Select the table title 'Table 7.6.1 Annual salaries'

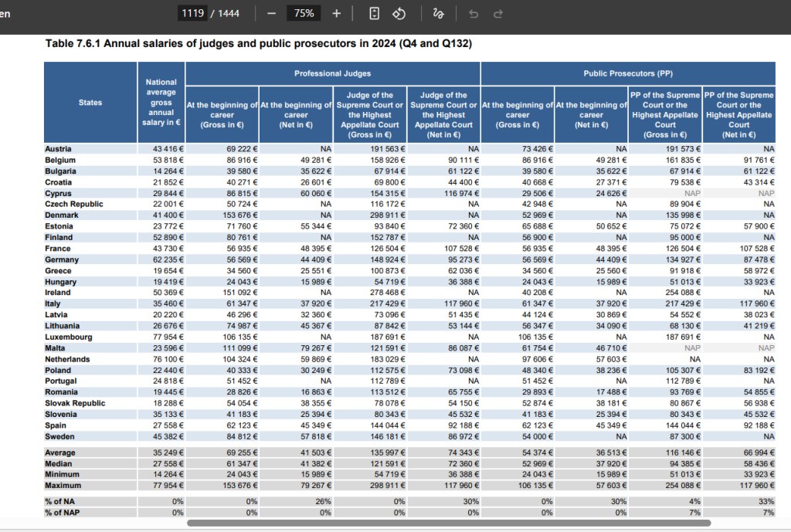click(258, 43)
